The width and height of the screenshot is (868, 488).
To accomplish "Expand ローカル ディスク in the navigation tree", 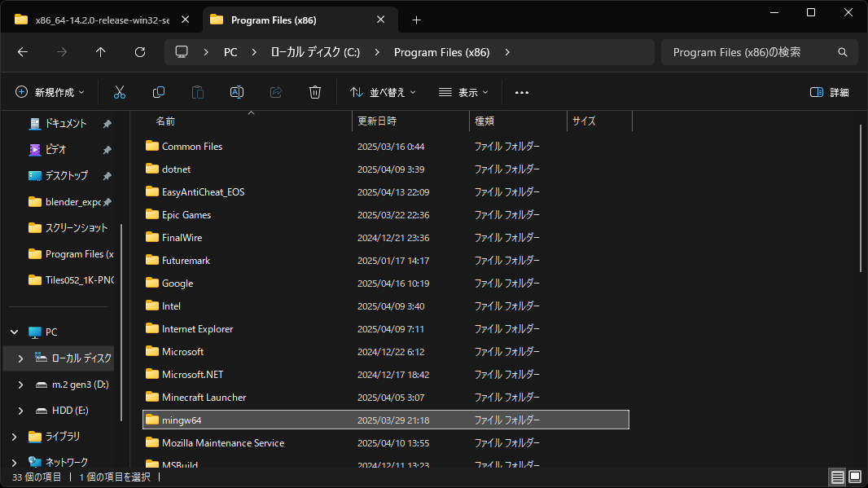I will [20, 358].
